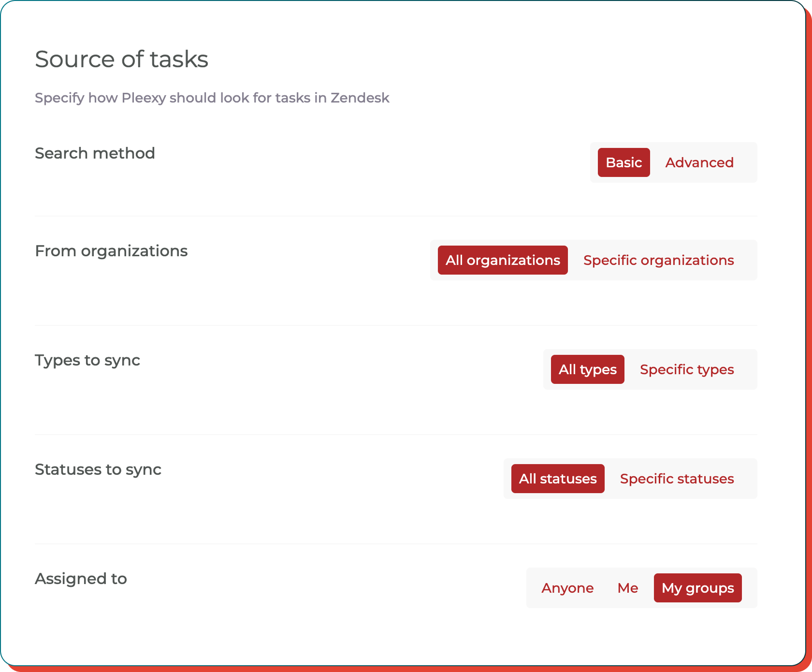Select Specific organizations
Image resolution: width=812 pixels, height=672 pixels.
point(658,260)
